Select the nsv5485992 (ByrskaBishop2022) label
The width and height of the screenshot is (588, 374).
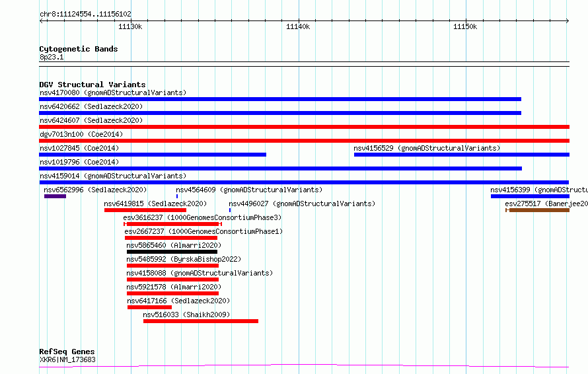coord(184,259)
